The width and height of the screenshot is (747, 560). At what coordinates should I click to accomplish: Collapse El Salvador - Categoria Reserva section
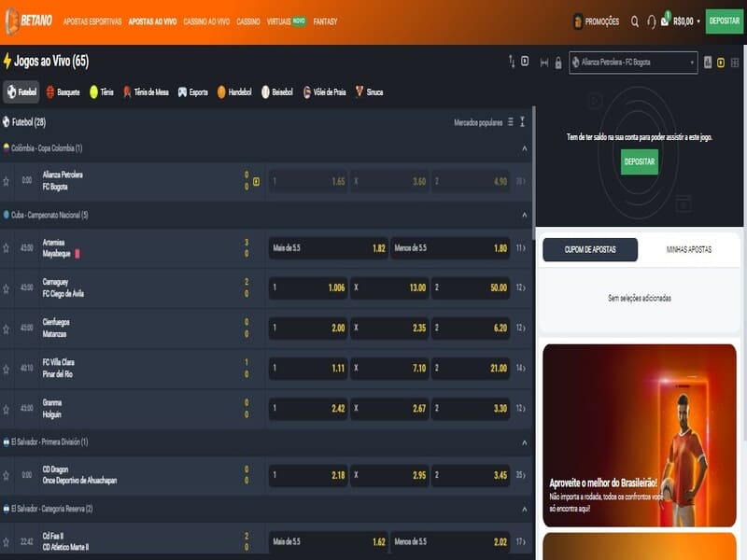pos(524,509)
